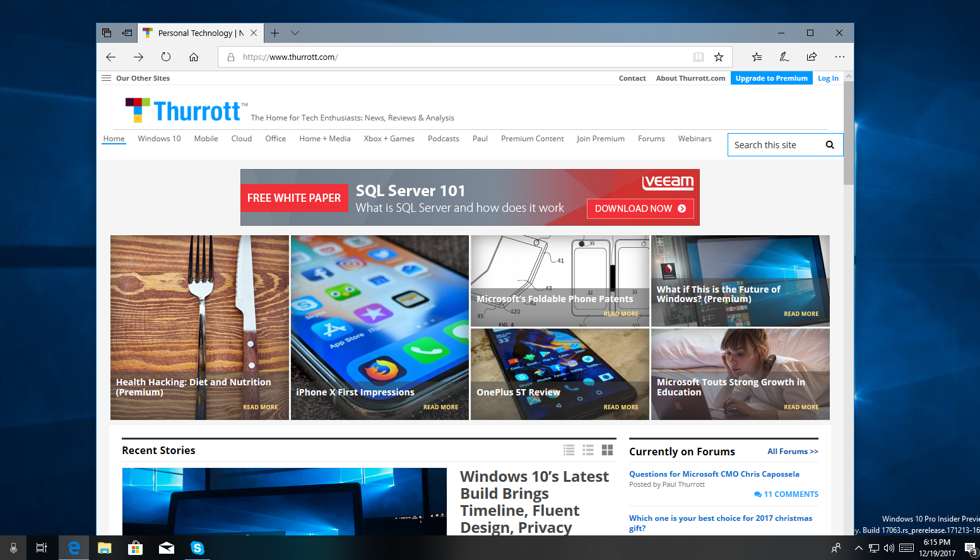Image resolution: width=980 pixels, height=560 pixels.
Task: Open the Mobile nav item
Action: [206, 139]
